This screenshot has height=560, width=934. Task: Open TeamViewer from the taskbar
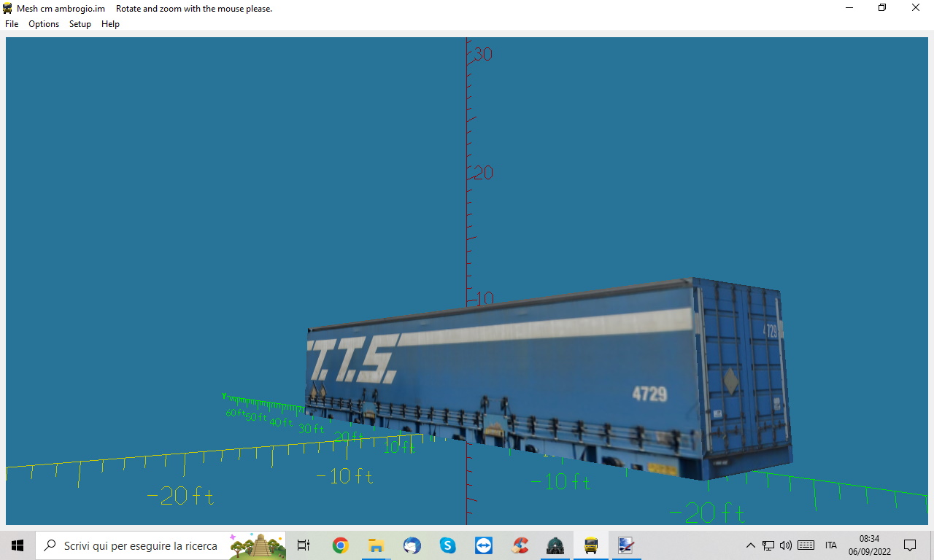pyautogui.click(x=483, y=545)
